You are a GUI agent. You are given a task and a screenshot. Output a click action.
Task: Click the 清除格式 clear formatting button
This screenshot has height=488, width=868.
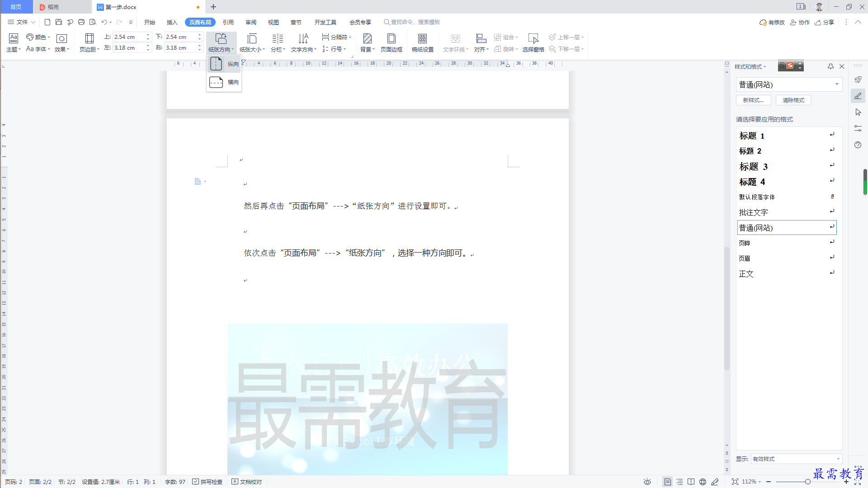pyautogui.click(x=793, y=100)
